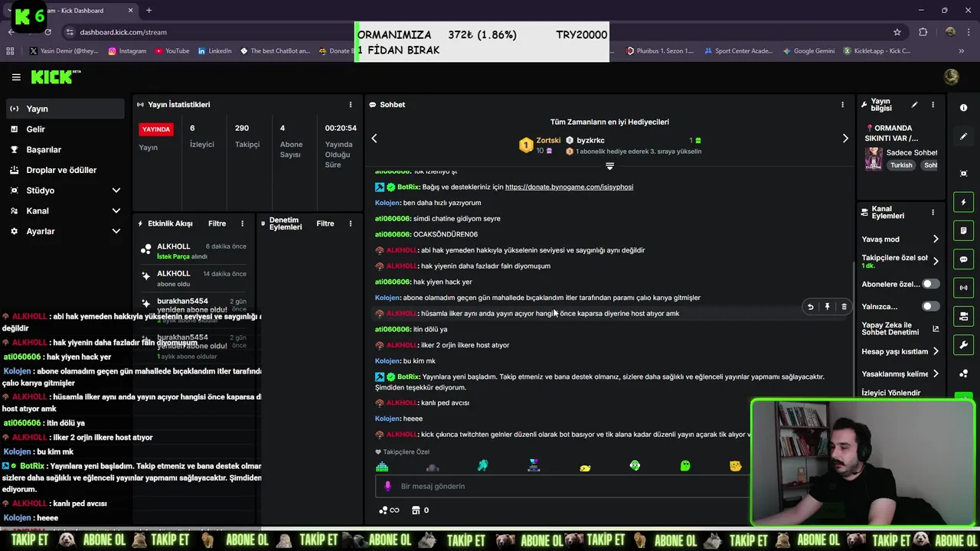Viewport: 980px width, 551px height.
Task: Open the Takipçilere özel sohbet options
Action: tap(900, 261)
